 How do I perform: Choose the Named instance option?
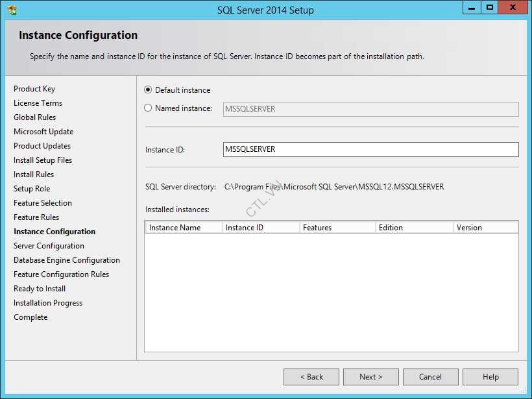tap(148, 108)
